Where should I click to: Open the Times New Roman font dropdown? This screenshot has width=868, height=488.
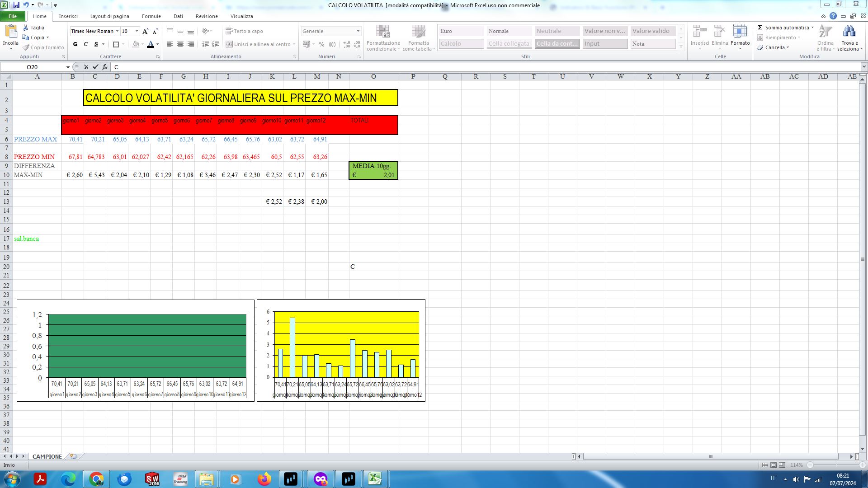[x=117, y=31]
